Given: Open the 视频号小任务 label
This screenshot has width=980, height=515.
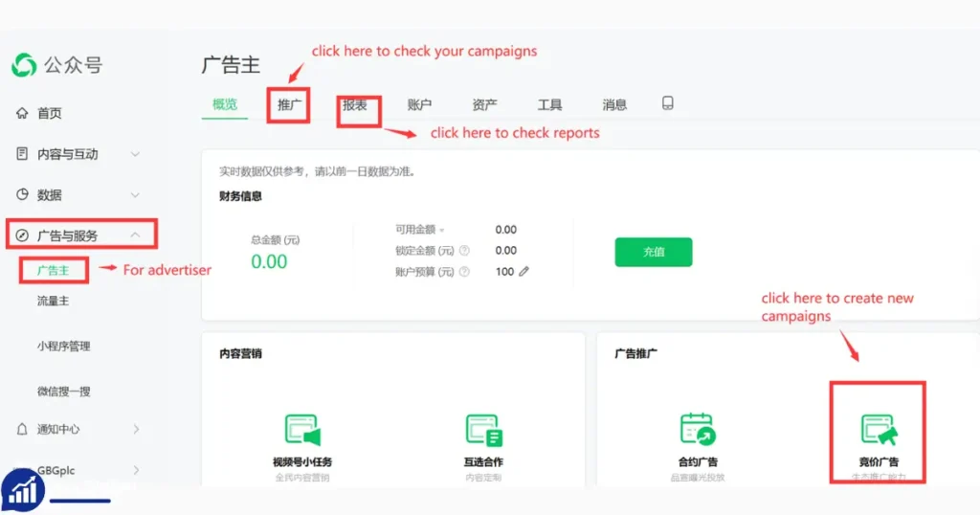Looking at the screenshot, I should point(302,462).
